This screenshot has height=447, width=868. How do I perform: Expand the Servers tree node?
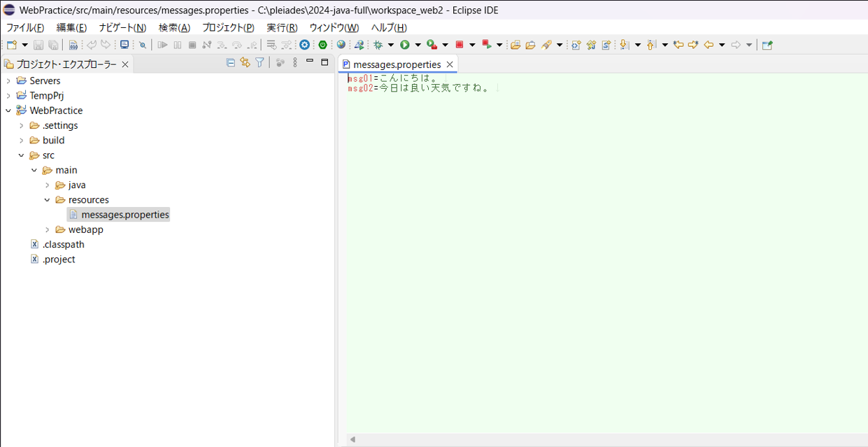(9, 80)
